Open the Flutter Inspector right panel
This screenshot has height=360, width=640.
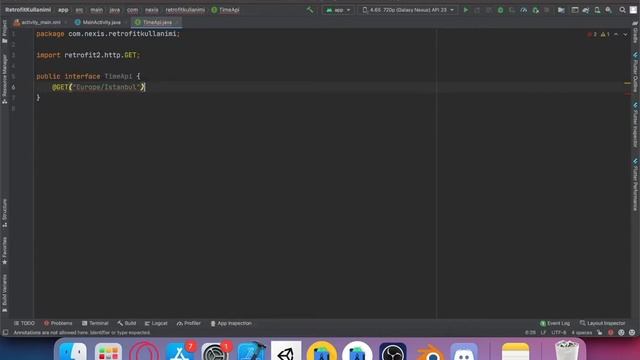click(x=636, y=124)
